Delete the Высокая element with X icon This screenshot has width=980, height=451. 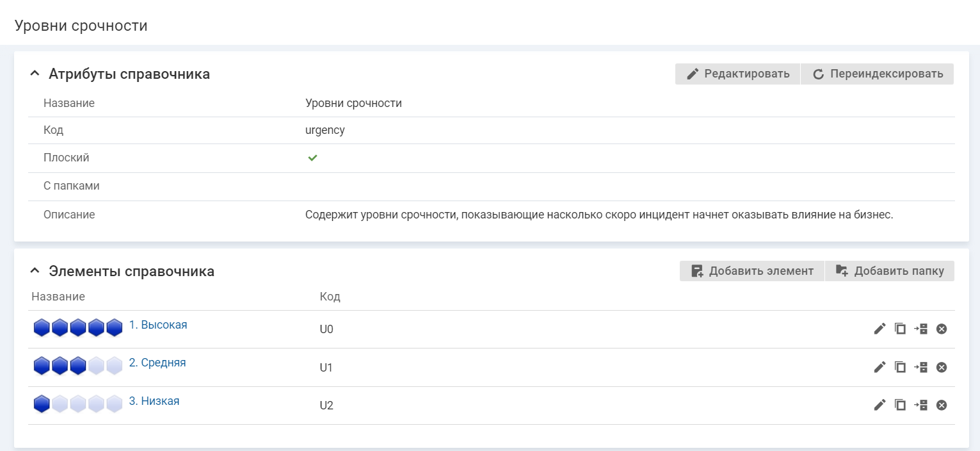[x=942, y=329]
